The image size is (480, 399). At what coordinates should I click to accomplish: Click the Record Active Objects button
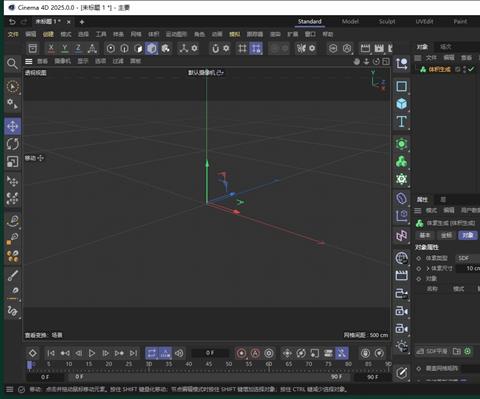(x=242, y=353)
